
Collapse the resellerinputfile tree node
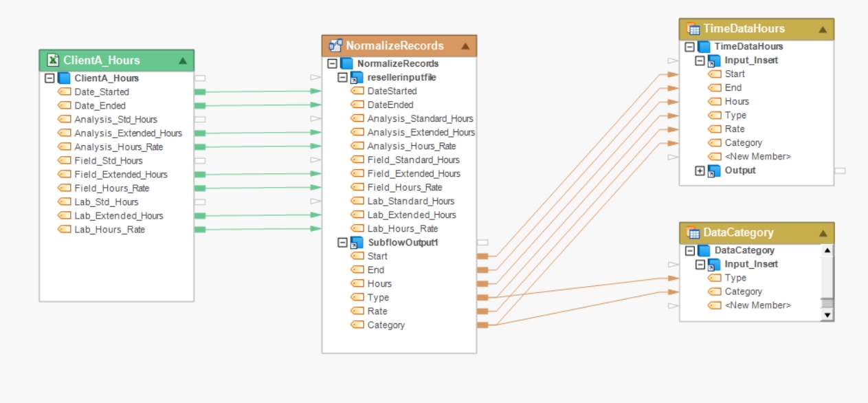[342, 78]
